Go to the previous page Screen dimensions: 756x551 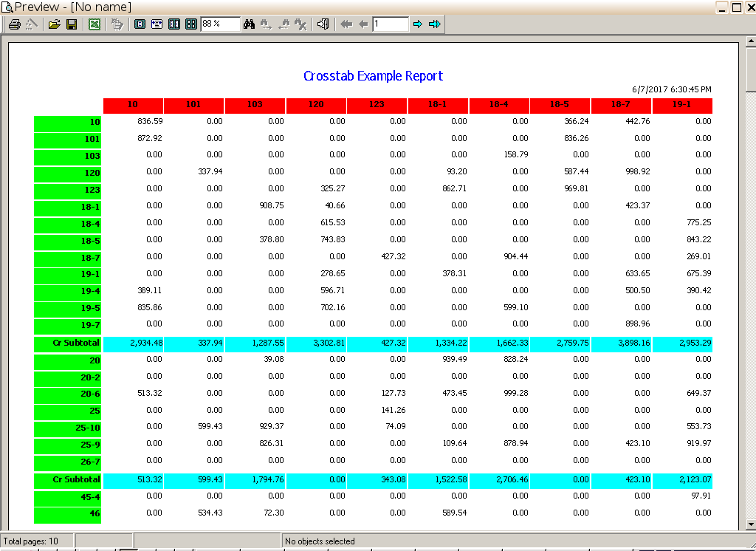pos(363,24)
